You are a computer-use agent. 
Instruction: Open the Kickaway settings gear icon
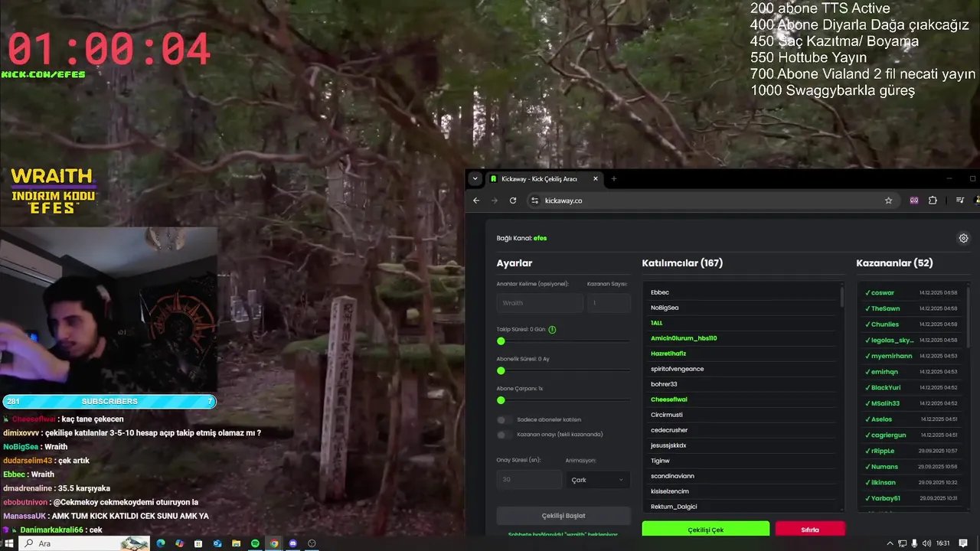pyautogui.click(x=963, y=238)
